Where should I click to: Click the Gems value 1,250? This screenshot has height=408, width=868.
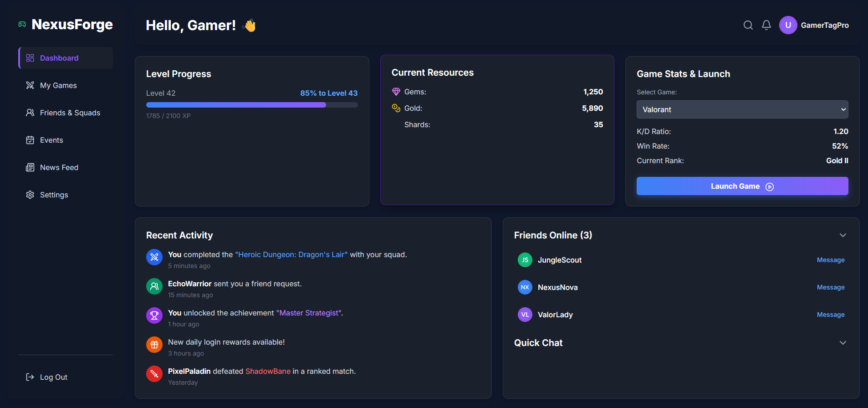click(x=593, y=92)
